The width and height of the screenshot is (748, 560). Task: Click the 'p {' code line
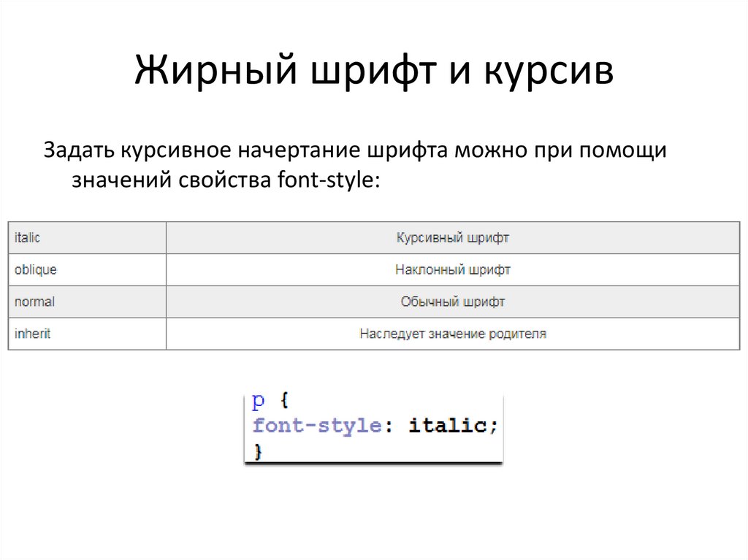pos(270,401)
